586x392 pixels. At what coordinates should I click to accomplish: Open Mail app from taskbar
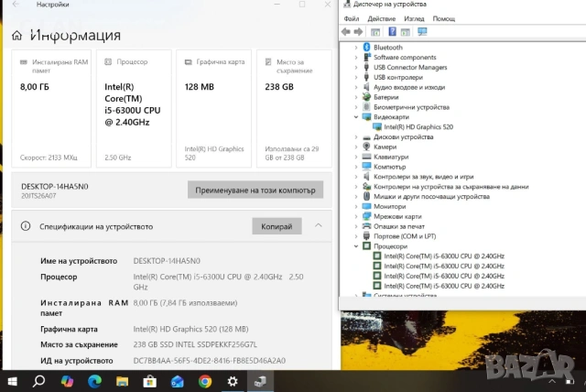coord(178,382)
